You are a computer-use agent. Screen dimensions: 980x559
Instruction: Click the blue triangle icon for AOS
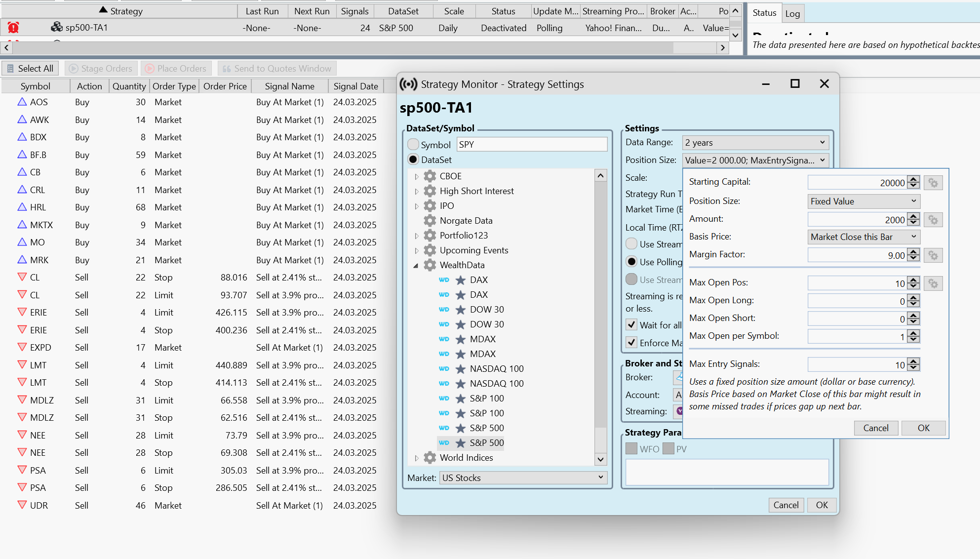(x=22, y=102)
